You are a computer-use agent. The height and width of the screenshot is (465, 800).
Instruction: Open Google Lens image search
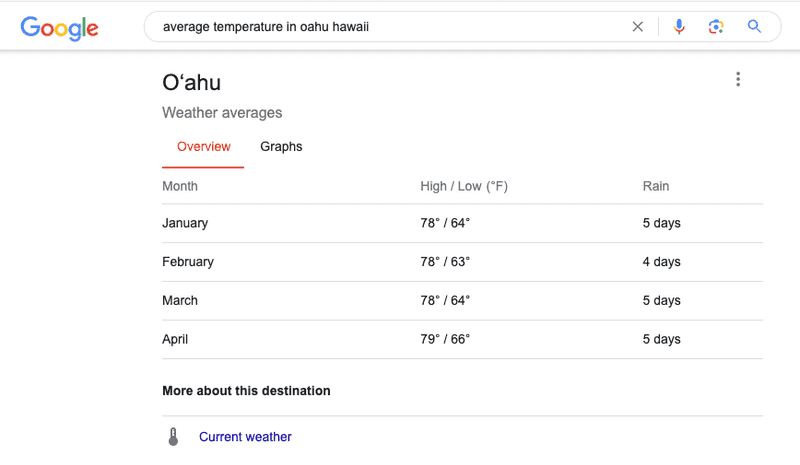coord(716,27)
